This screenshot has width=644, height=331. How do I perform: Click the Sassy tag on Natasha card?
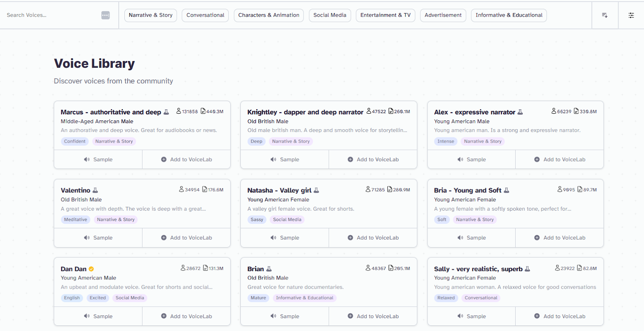point(257,220)
